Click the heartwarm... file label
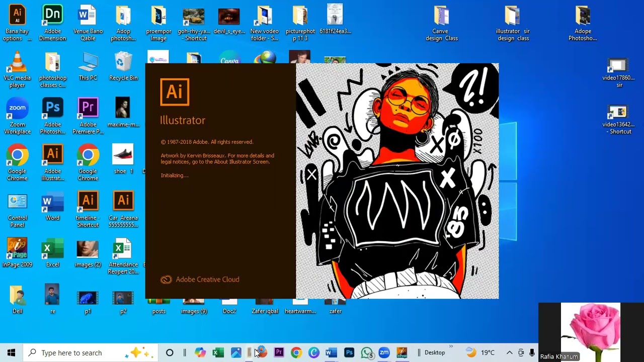 click(x=300, y=311)
